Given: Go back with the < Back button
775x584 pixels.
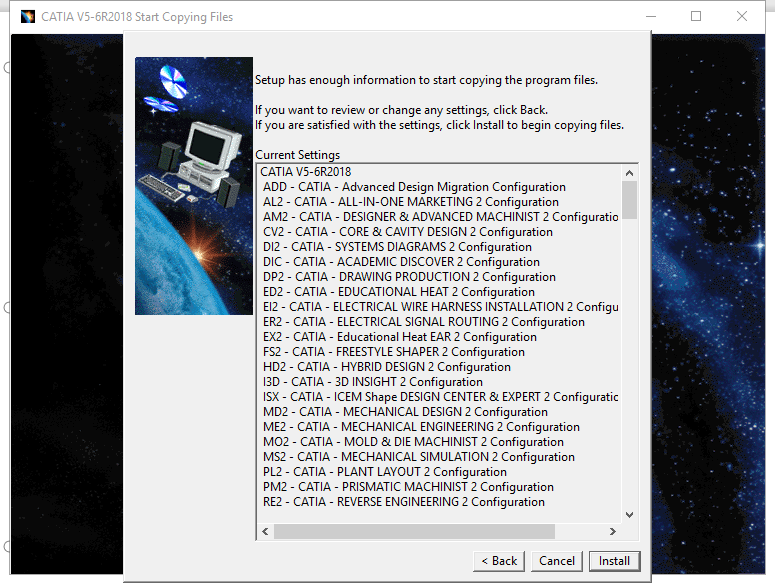Looking at the screenshot, I should click(499, 561).
